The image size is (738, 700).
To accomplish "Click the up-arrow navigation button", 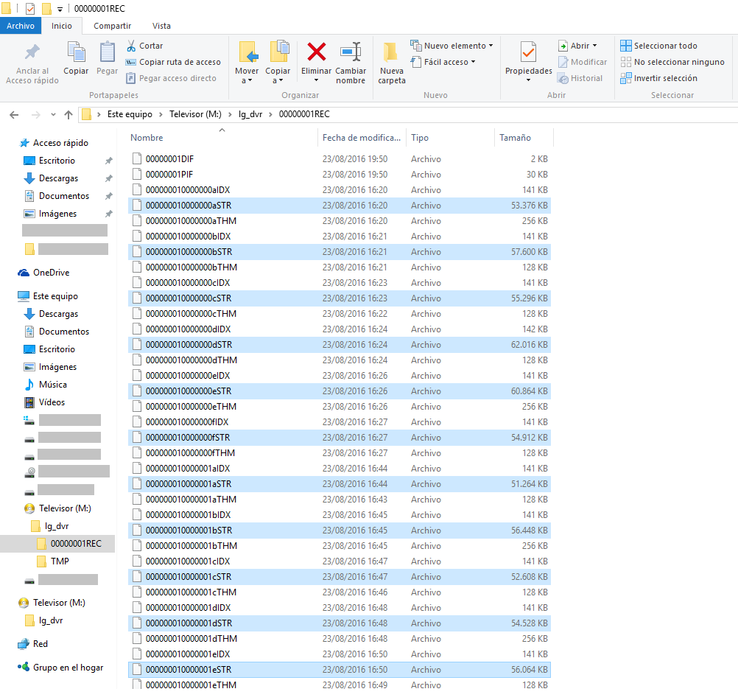I will (68, 114).
